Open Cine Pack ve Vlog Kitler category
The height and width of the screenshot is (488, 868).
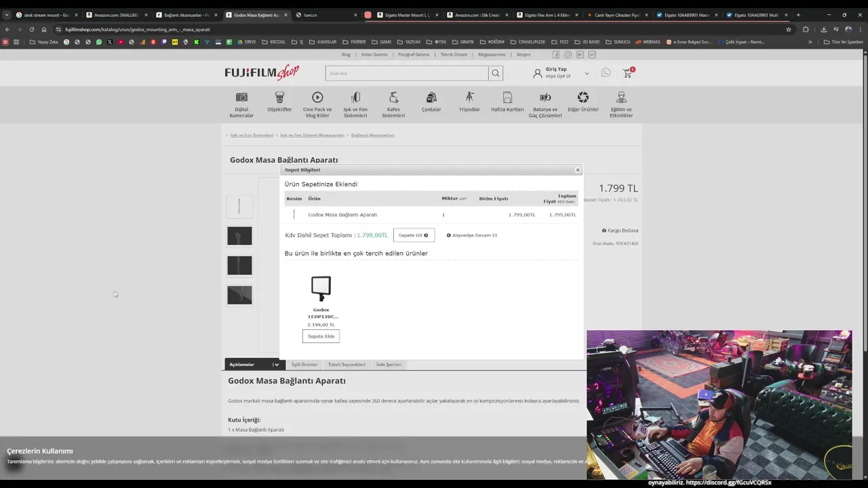coord(317,105)
